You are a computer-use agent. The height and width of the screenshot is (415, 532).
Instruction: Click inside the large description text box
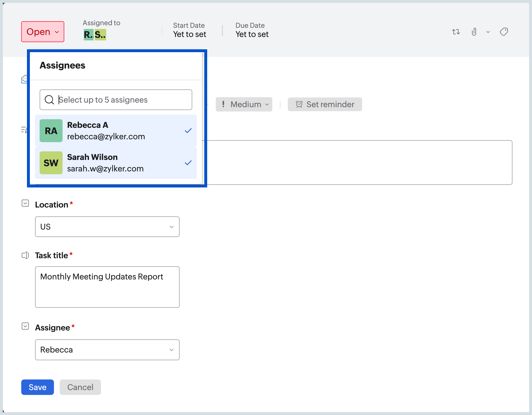[x=357, y=163]
